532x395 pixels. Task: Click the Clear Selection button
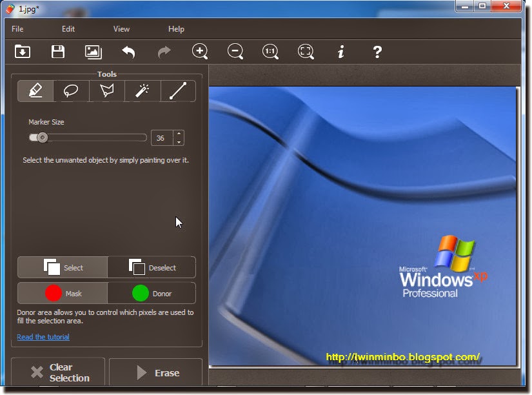[x=58, y=372]
